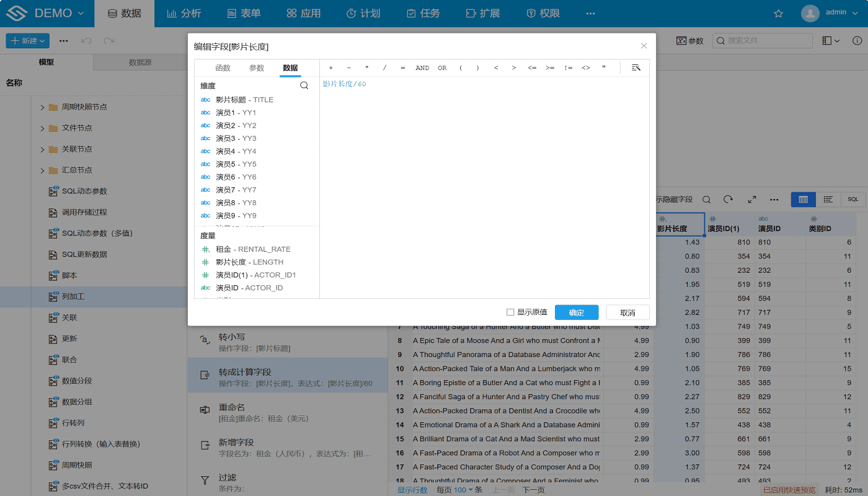Open the rows per page 100 dropdown
868x496 pixels.
[463, 490]
